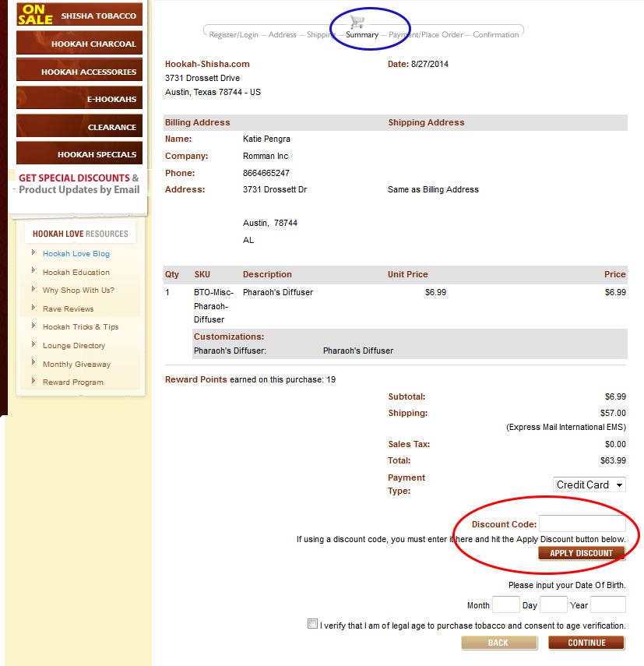Click the Discount Code input field
The width and height of the screenshot is (644, 666).
(x=582, y=523)
